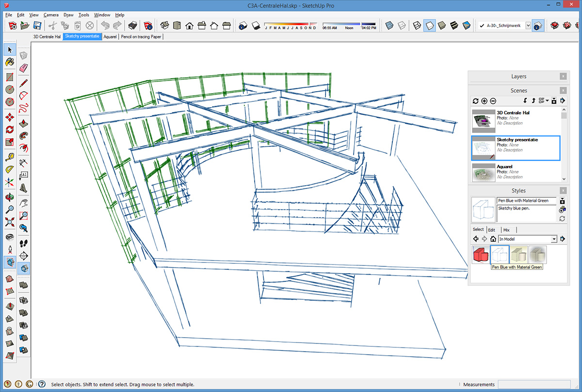Image resolution: width=582 pixels, height=392 pixels.
Task: Open the Draw menu
Action: coord(68,15)
